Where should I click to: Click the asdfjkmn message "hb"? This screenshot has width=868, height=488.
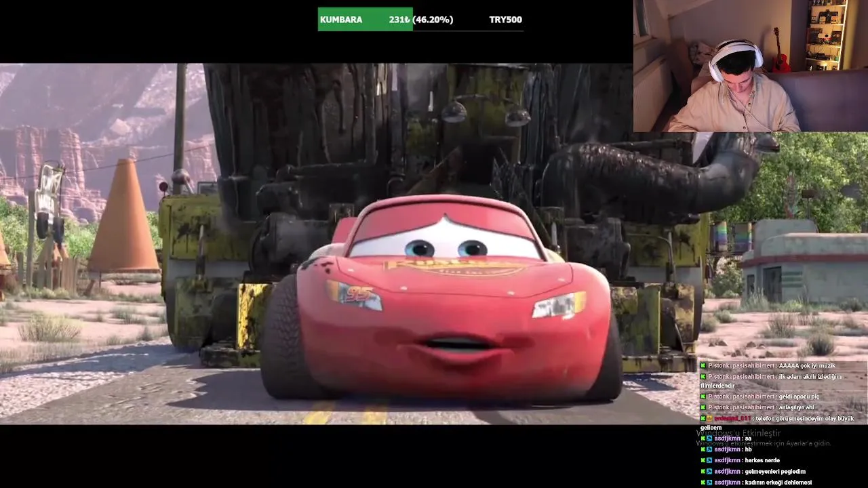click(748, 449)
